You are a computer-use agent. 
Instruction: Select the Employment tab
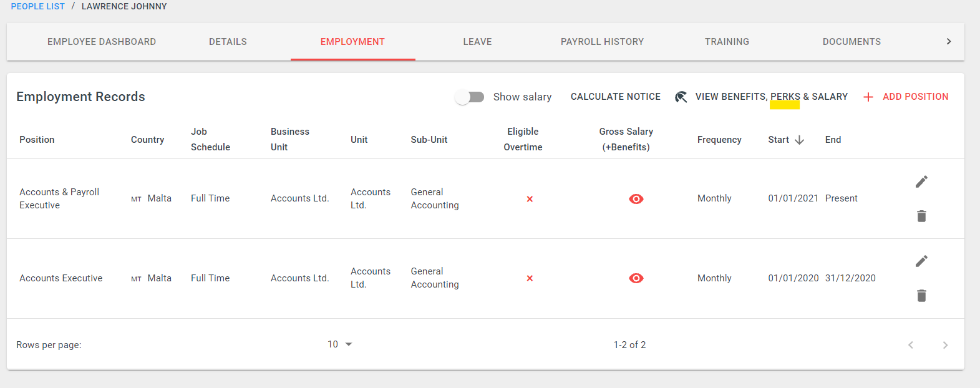pyautogui.click(x=352, y=42)
